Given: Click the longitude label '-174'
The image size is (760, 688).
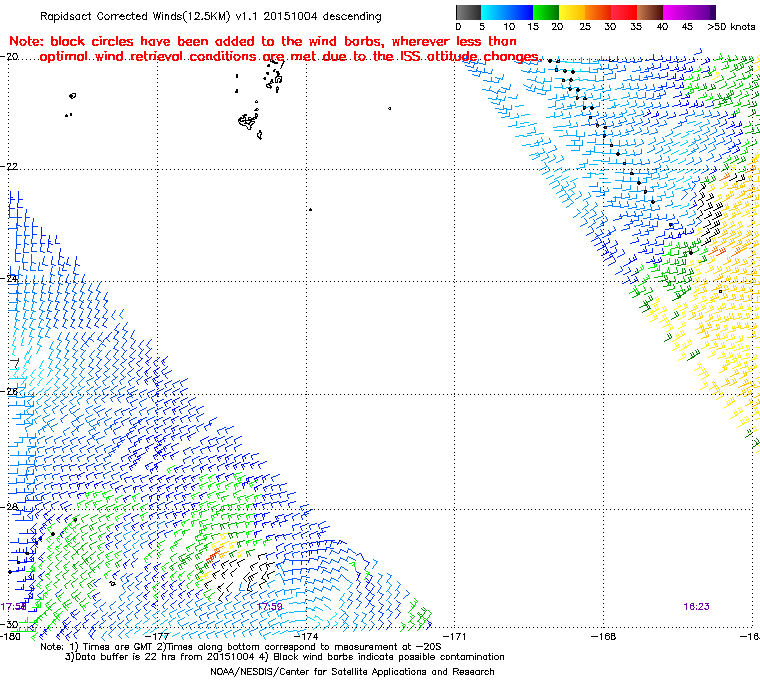Looking at the screenshot, I should click(x=306, y=636).
